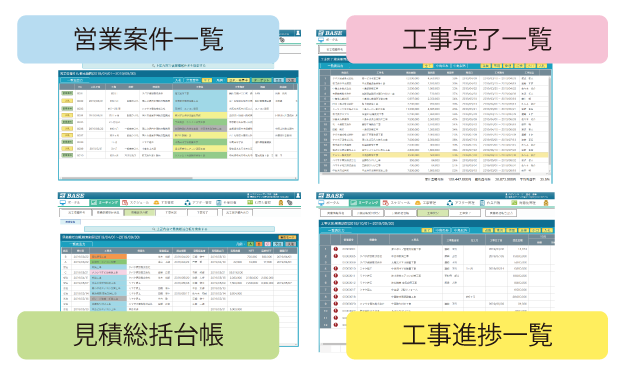Click green A legend swatch in 見積総括台帳 header

[250, 244]
